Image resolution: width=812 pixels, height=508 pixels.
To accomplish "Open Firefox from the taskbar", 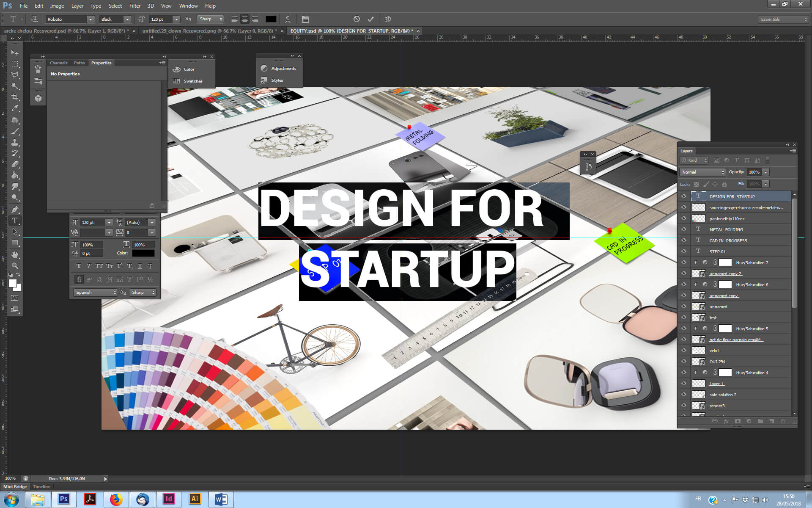I will 116,499.
